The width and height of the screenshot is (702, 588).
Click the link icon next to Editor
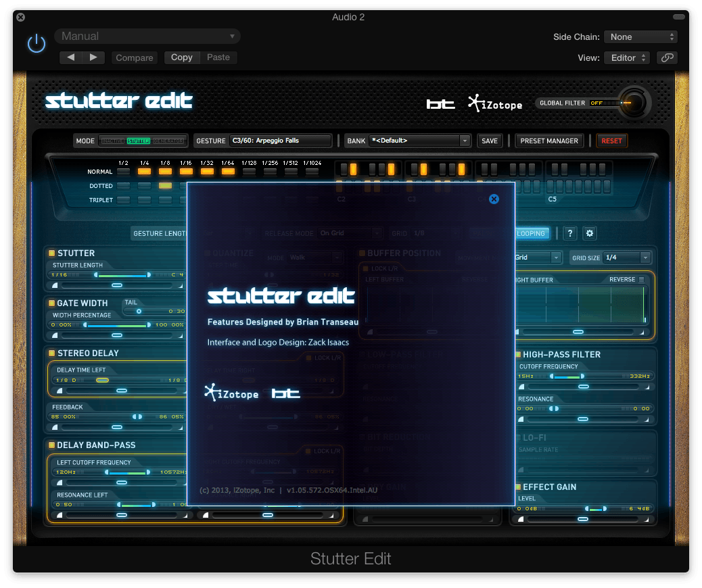(667, 57)
